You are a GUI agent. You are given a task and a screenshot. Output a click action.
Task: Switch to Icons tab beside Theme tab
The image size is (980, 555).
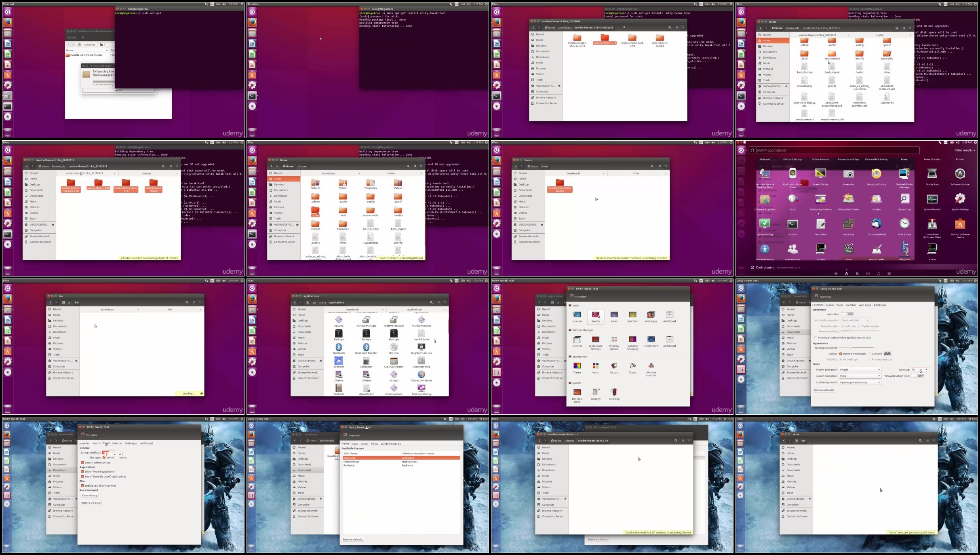point(354,443)
